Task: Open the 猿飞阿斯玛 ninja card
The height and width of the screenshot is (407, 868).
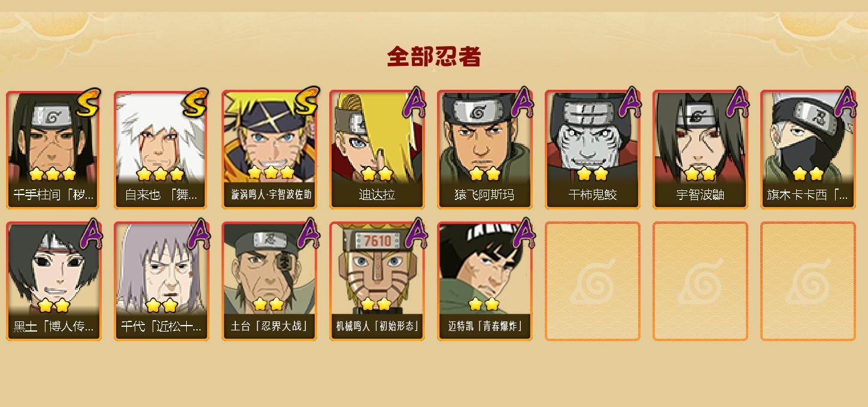Action: 485,150
